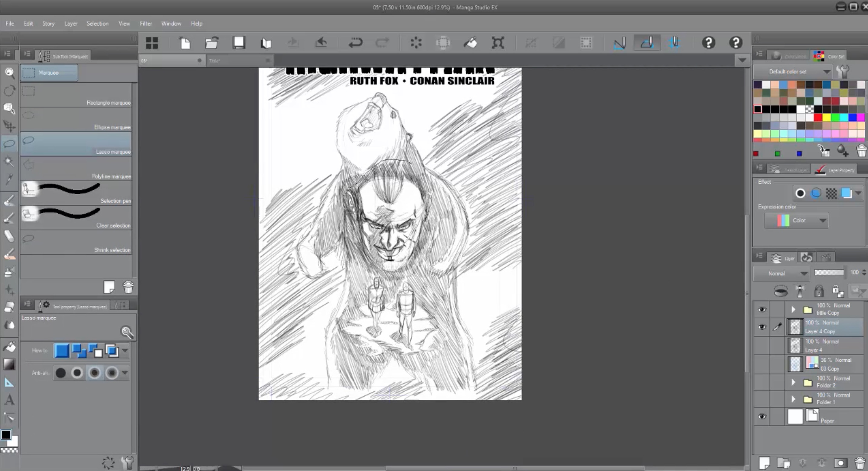
Task: Select the Auto select wand tool
Action: 9,161
